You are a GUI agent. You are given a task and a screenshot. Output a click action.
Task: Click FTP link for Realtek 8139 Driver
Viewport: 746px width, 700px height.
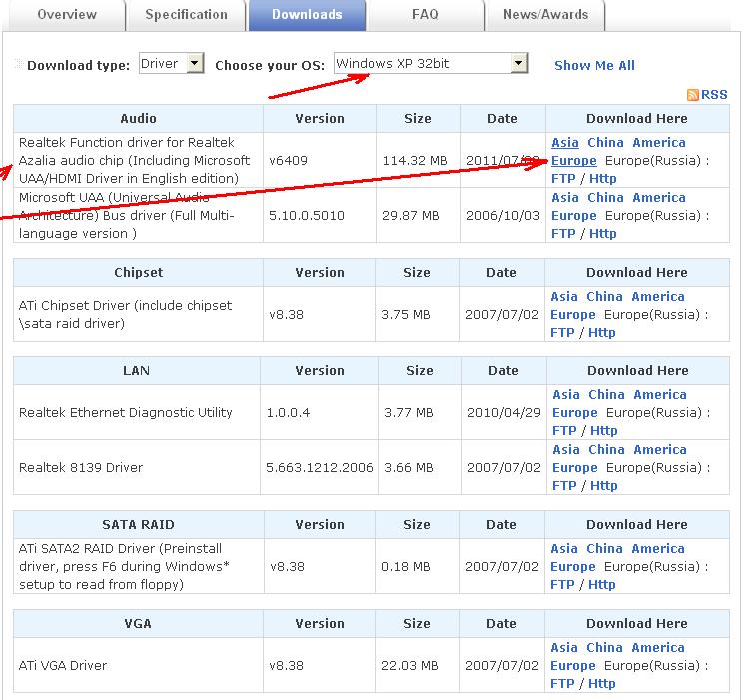pos(564,486)
